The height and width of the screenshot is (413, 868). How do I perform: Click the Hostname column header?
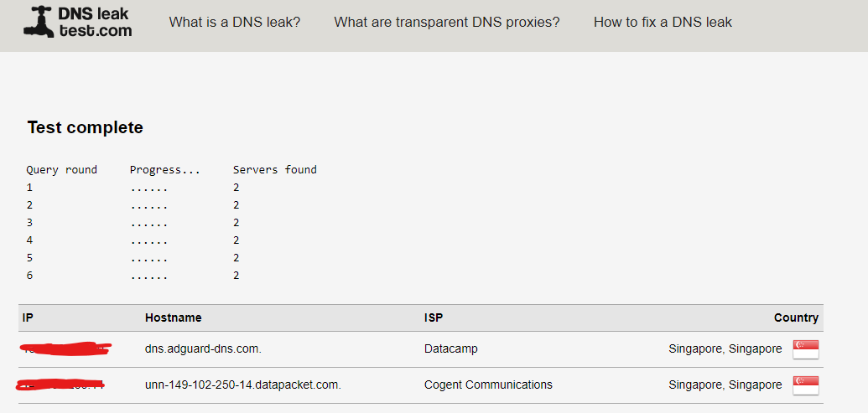pyautogui.click(x=174, y=317)
